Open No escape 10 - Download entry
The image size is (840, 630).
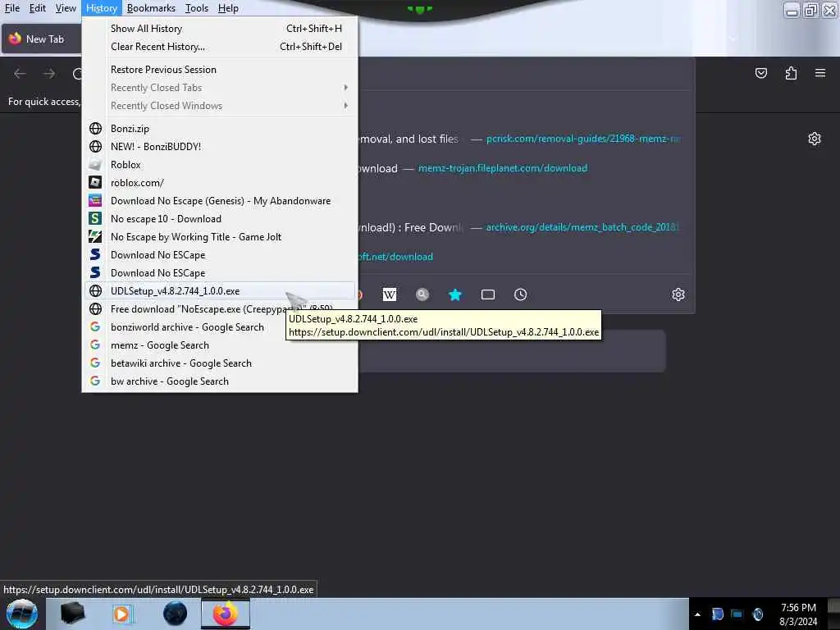[220, 218]
